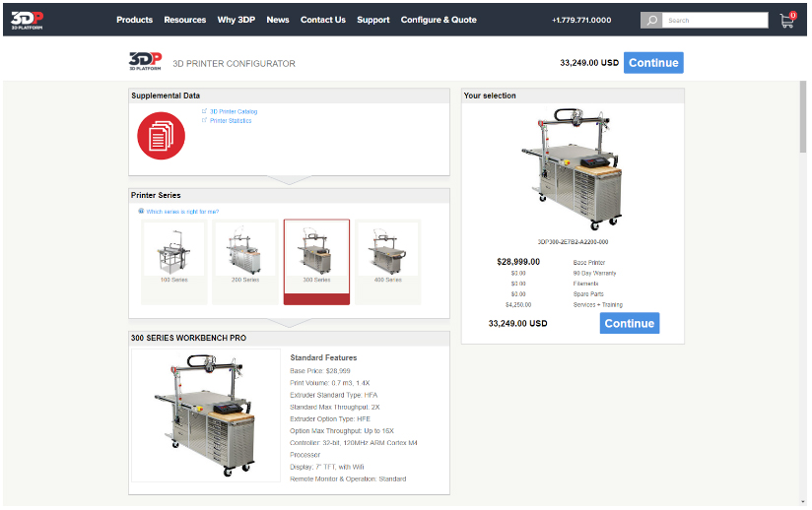
Task: Click 'Which series is right for me?' link
Action: click(182, 212)
